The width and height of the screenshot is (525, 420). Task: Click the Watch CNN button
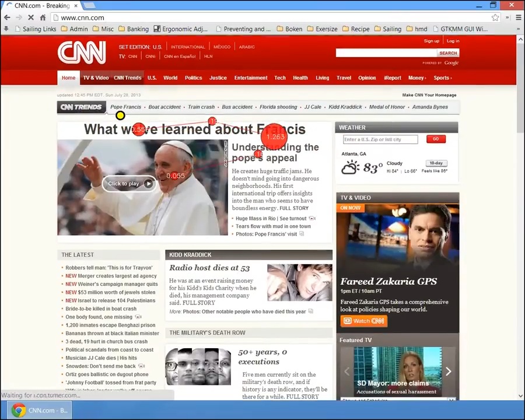[x=364, y=321]
